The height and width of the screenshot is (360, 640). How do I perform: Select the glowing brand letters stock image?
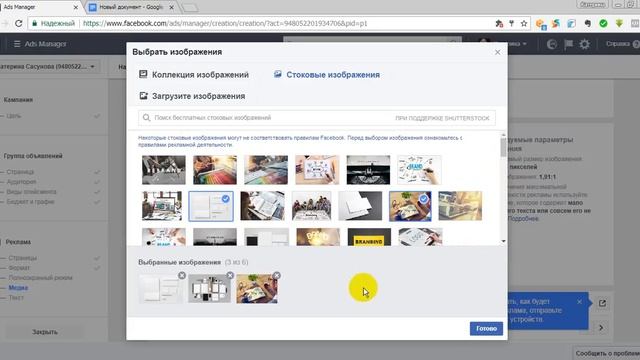(x=318, y=238)
